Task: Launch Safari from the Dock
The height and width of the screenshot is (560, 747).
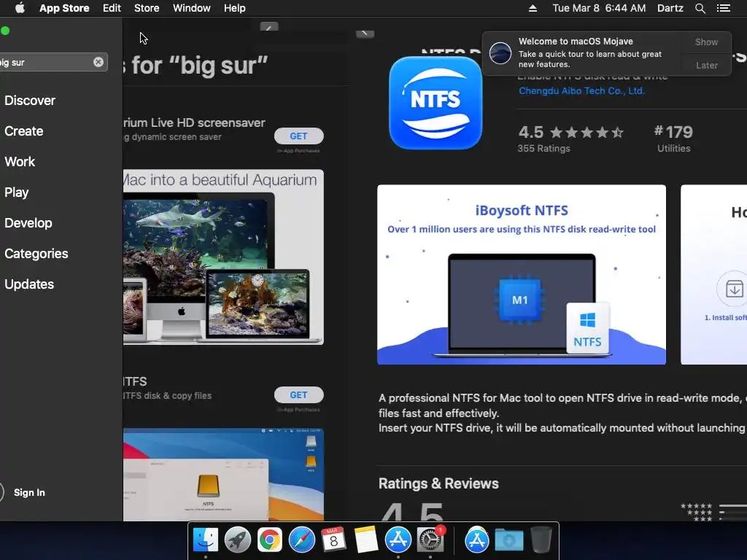Action: 301,540
